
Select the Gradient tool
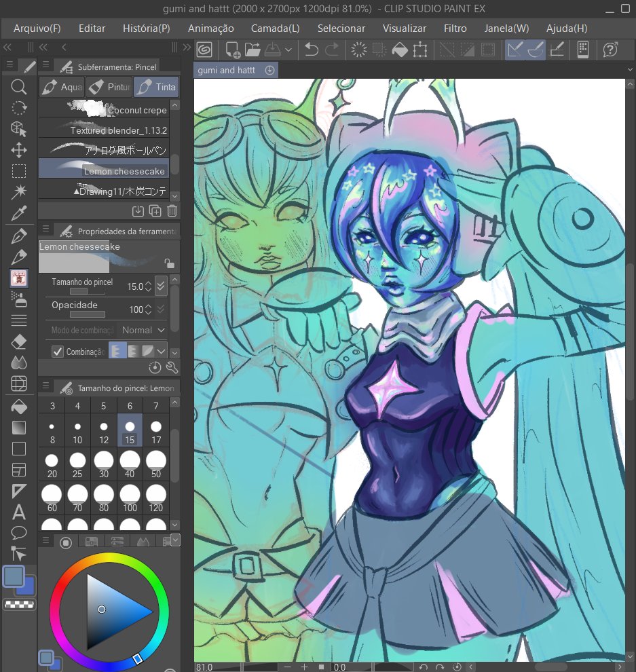click(18, 428)
